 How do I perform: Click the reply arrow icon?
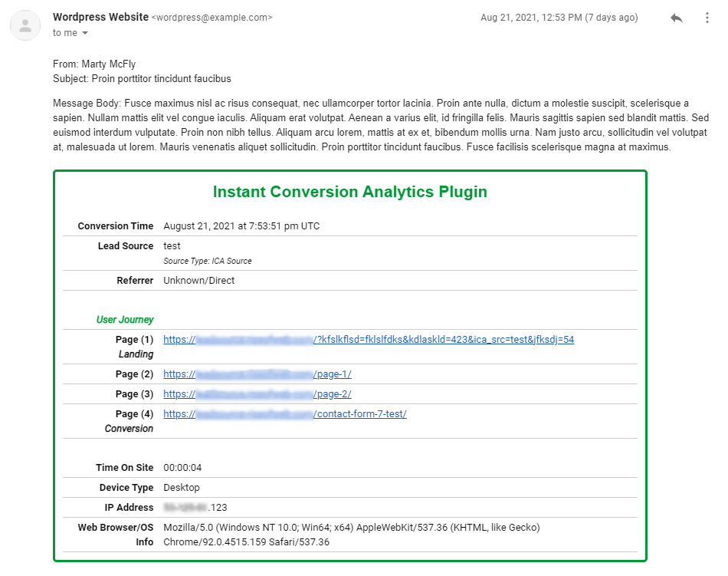pos(677,18)
